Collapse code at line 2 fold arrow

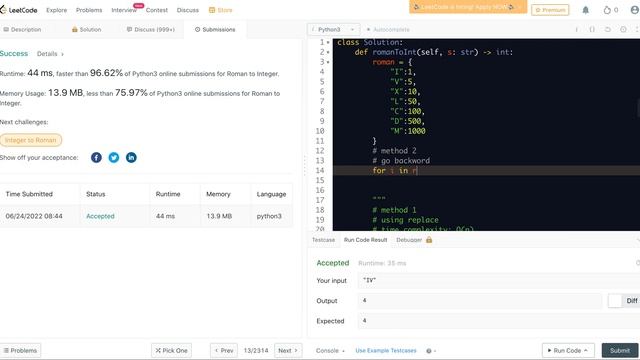[328, 52]
